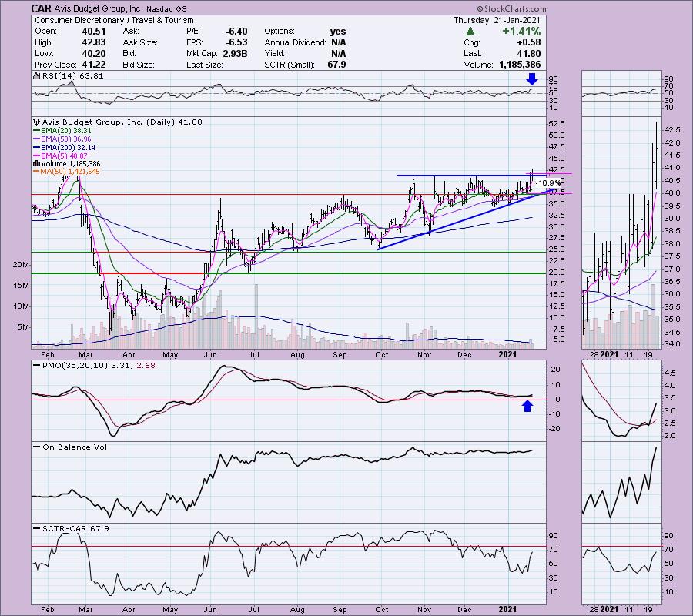The height and width of the screenshot is (616, 693).
Task: Click the CAR ticker symbol in the header
Action: pyautogui.click(x=42, y=8)
